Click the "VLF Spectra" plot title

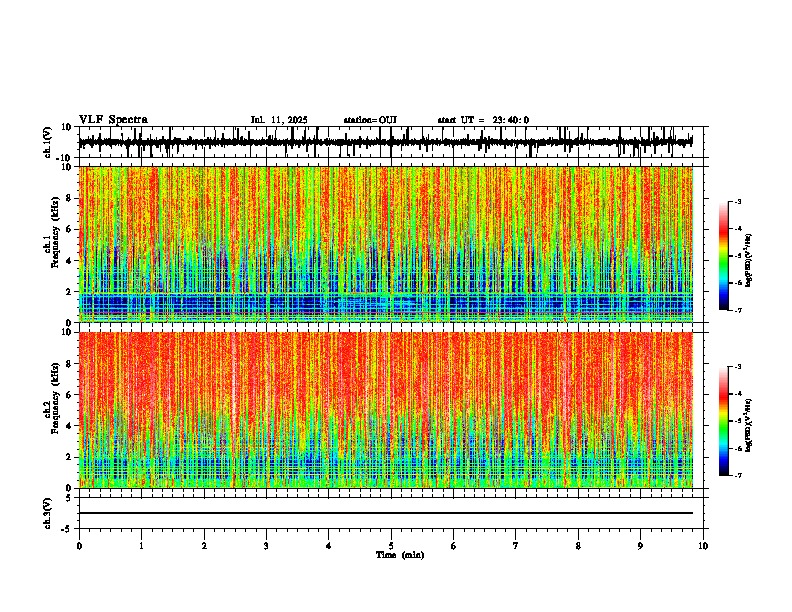(113, 120)
